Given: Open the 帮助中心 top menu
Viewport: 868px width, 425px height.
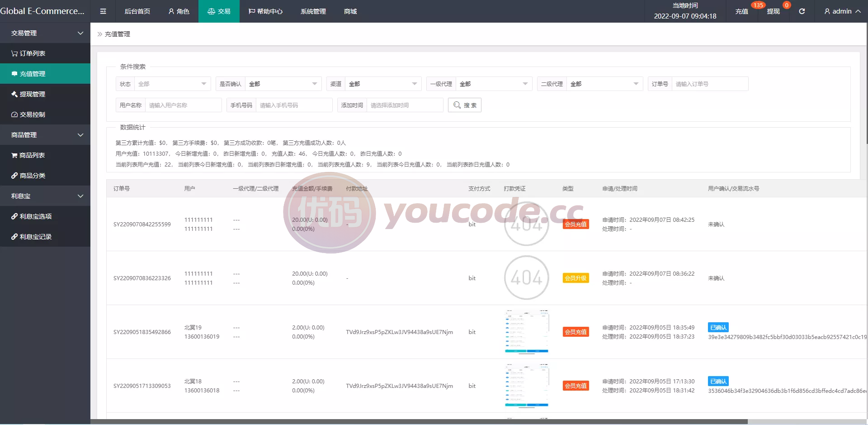Looking at the screenshot, I should click(x=265, y=11).
